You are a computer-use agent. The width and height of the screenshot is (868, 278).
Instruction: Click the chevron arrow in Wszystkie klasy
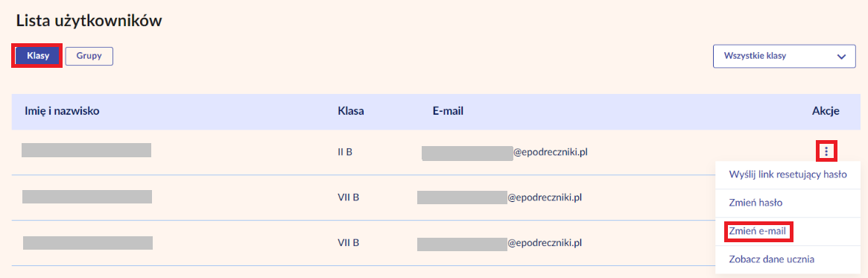841,57
